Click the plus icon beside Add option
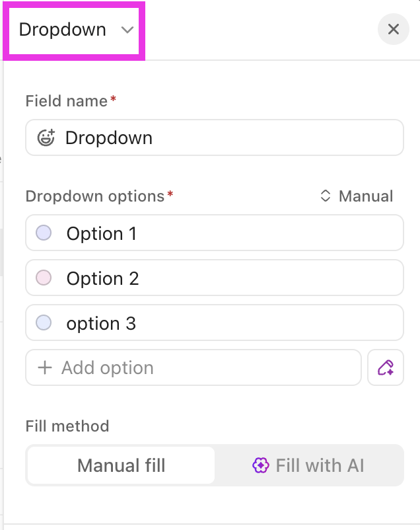The height and width of the screenshot is (530, 420). pos(45,367)
